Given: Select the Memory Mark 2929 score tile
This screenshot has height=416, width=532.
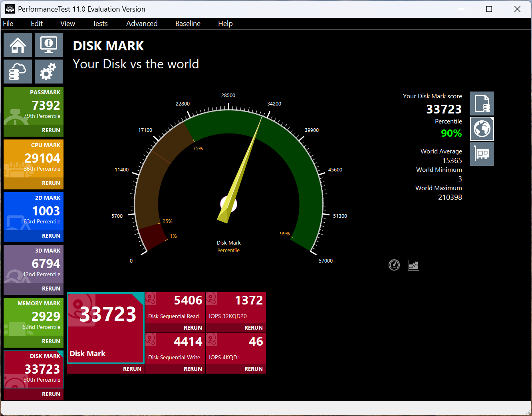Looking at the screenshot, I should (34, 317).
